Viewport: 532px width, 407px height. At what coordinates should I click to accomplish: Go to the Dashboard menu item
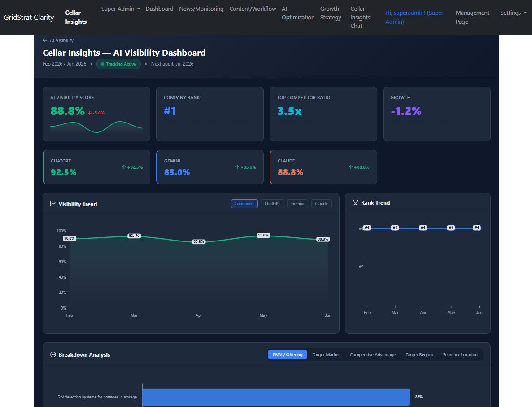(x=159, y=9)
